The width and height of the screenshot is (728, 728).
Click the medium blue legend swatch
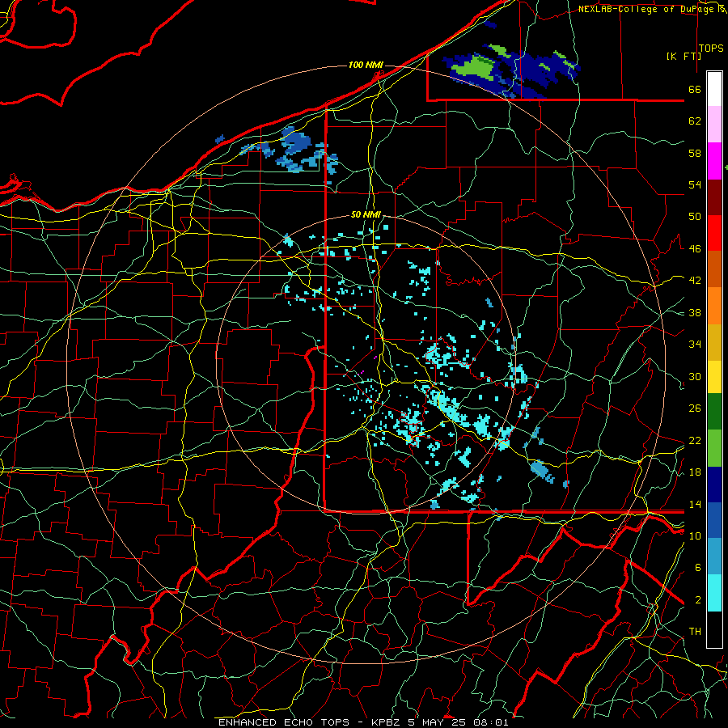coord(714,520)
